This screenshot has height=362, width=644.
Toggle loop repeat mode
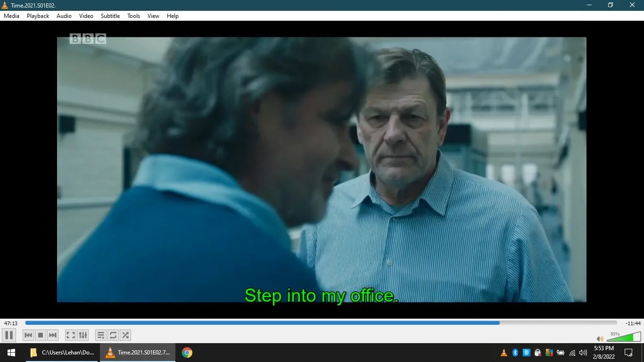pyautogui.click(x=113, y=335)
